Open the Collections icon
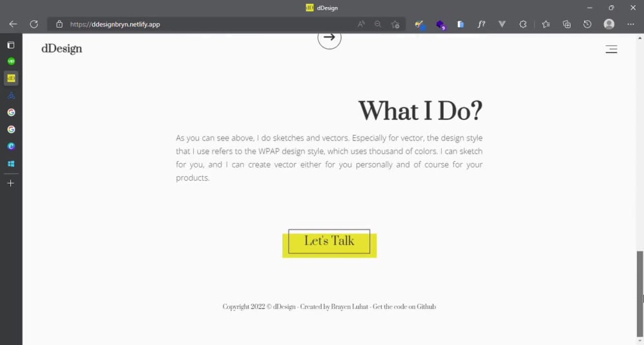The image size is (644, 345). point(567,25)
